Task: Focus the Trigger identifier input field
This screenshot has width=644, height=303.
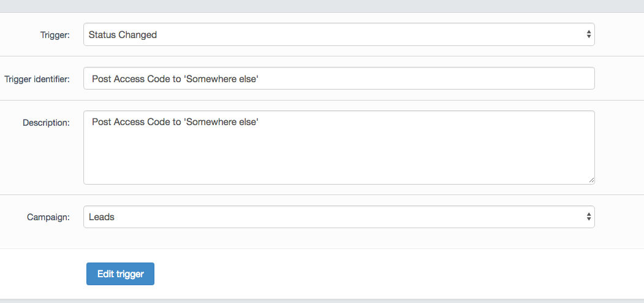Action: tap(338, 79)
